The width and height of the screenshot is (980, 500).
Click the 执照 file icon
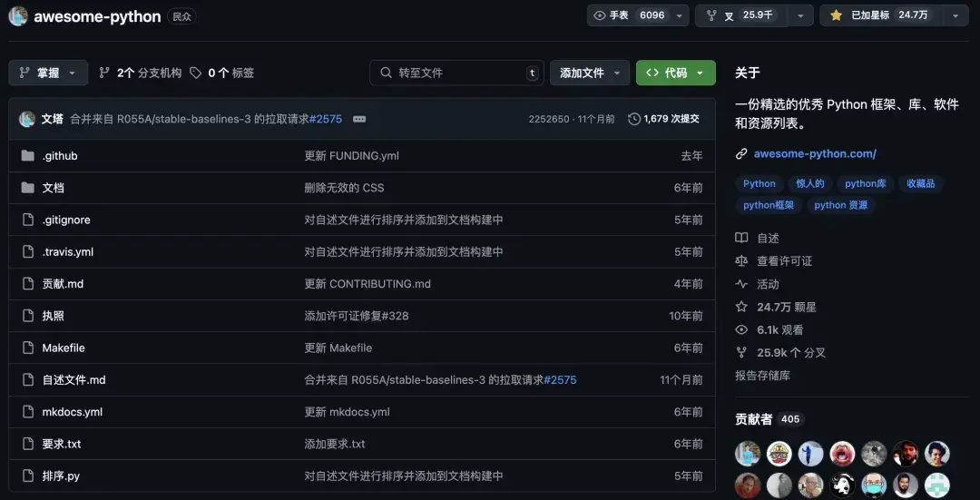click(27, 316)
